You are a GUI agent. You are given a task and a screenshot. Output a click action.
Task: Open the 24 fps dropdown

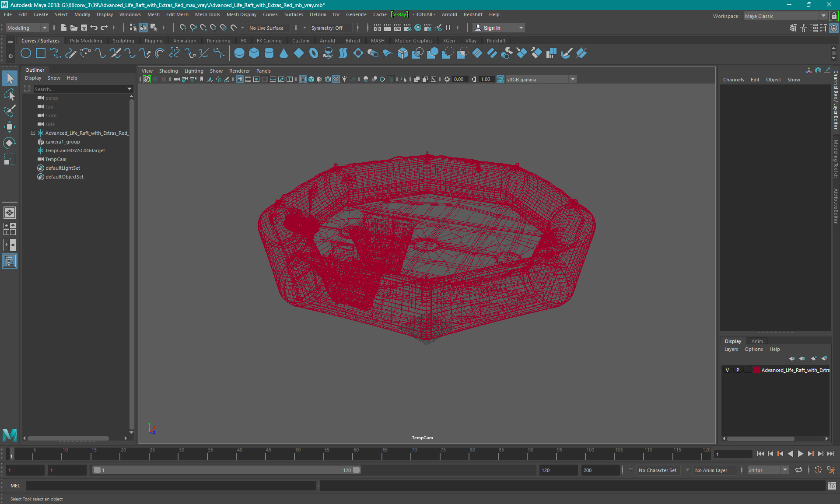768,470
